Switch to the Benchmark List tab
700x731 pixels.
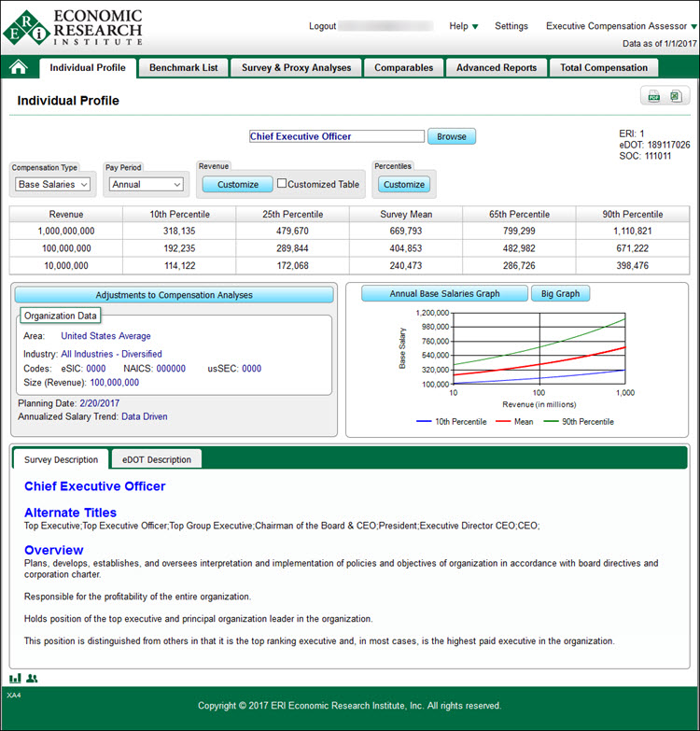pyautogui.click(x=183, y=67)
